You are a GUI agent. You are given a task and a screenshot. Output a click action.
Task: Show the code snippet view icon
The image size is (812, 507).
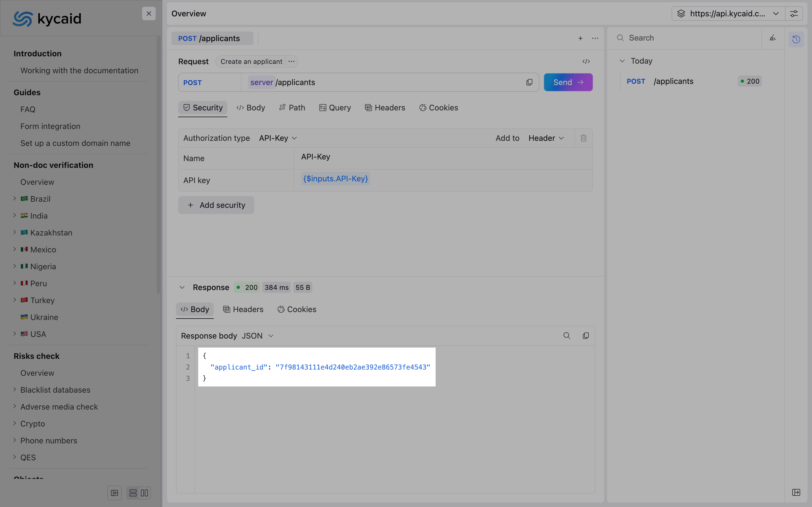[586, 61]
